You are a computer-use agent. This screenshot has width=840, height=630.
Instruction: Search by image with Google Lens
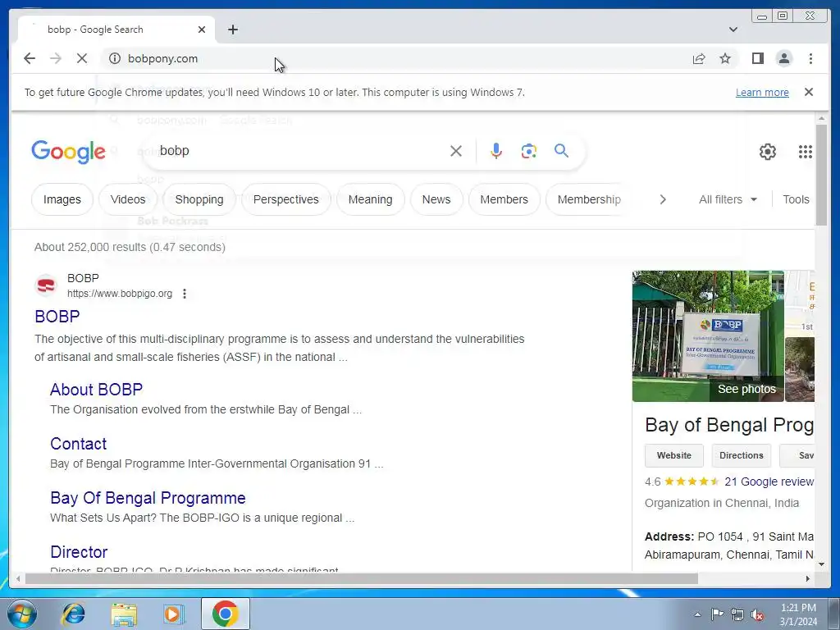[529, 151]
